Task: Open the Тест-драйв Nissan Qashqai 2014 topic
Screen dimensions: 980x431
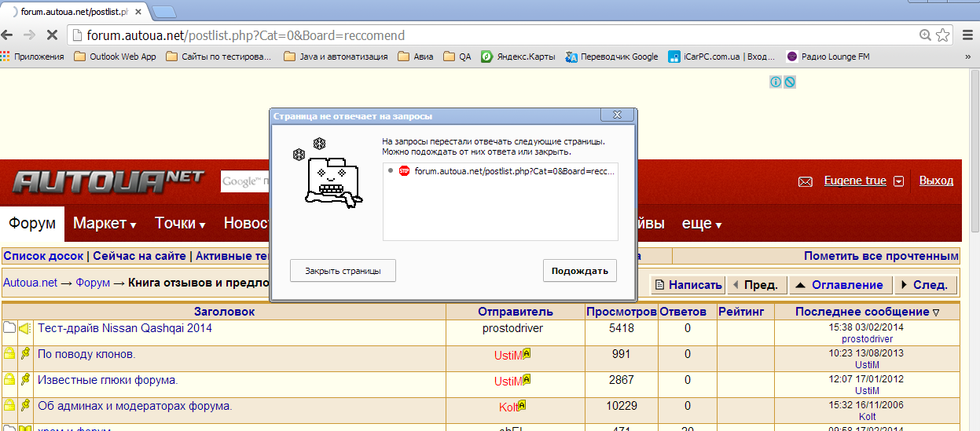Action: click(125, 328)
